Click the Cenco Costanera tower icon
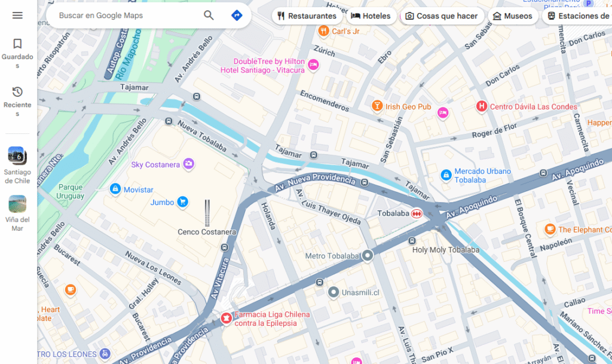The height and width of the screenshot is (364, 612). pos(207,213)
